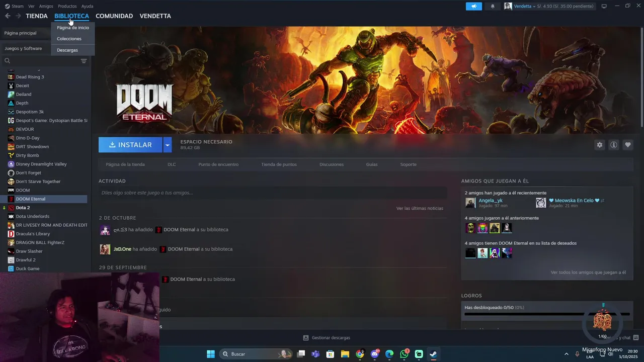Open the DLC link

172,164
